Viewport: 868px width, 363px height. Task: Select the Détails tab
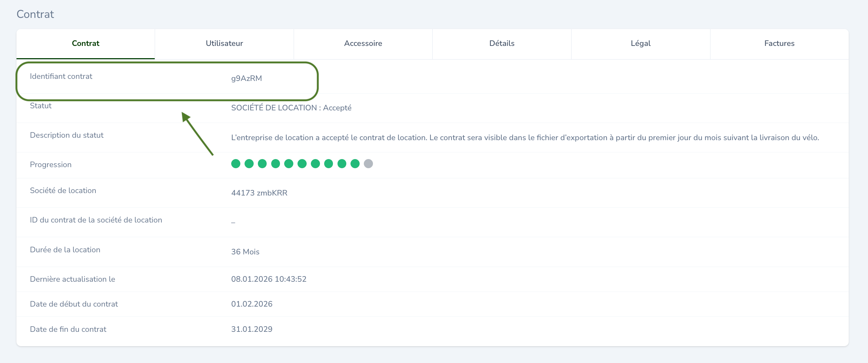tap(502, 43)
